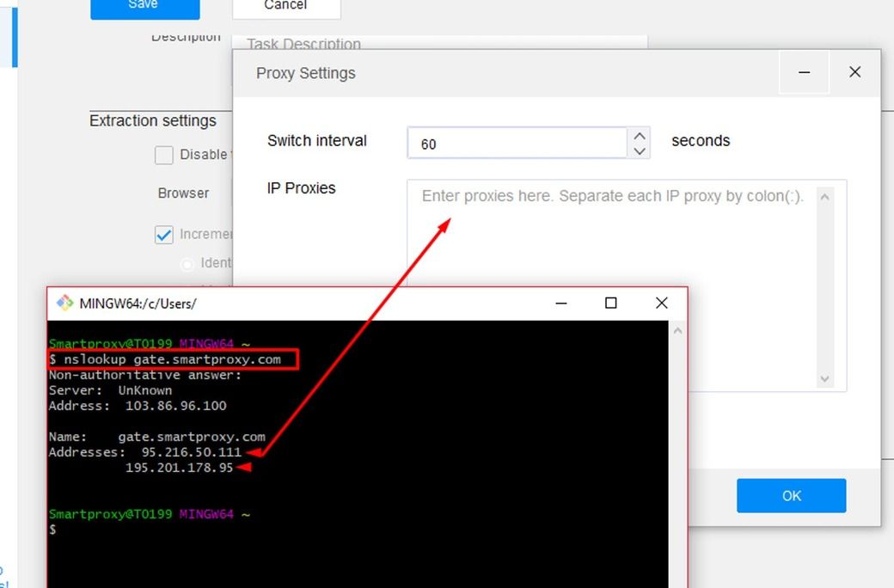Focus the IP Proxies text area
This screenshot has height=588, width=894.
click(x=612, y=285)
